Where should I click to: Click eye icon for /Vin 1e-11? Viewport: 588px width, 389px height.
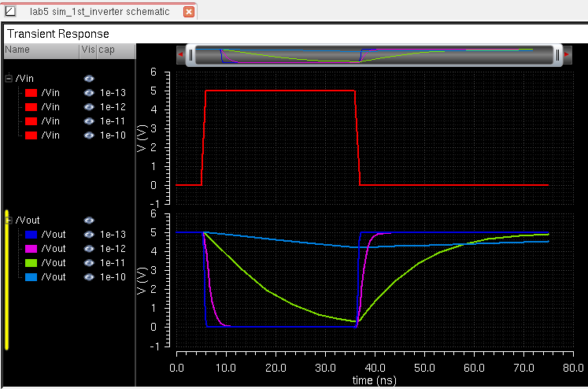pos(89,121)
